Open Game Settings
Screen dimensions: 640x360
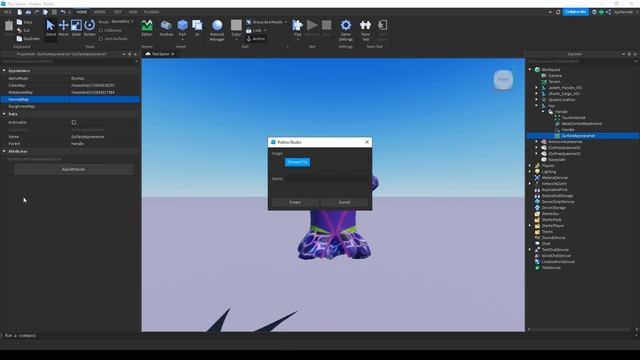pyautogui.click(x=346, y=30)
